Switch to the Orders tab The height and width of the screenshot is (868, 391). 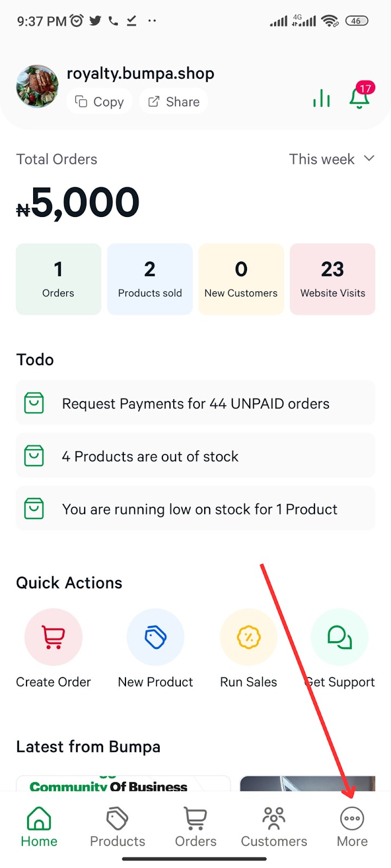[x=195, y=827]
